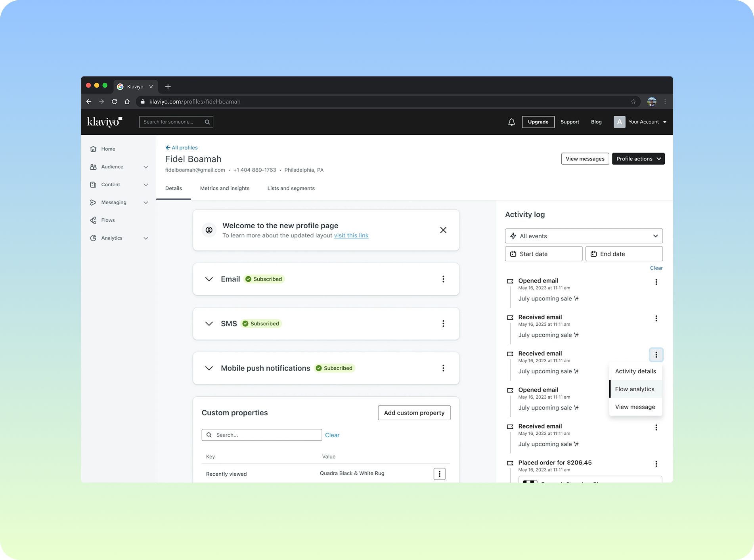
Task: Open options for first Opened email event
Action: pyautogui.click(x=656, y=282)
